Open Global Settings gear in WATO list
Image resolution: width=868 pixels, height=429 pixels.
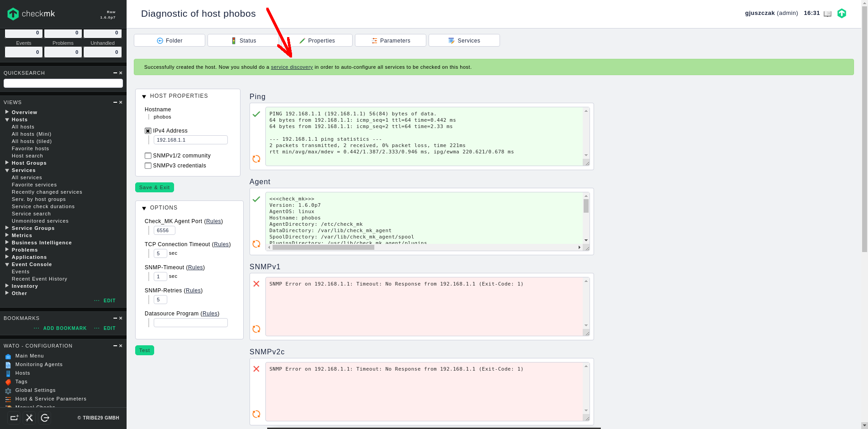(8, 391)
